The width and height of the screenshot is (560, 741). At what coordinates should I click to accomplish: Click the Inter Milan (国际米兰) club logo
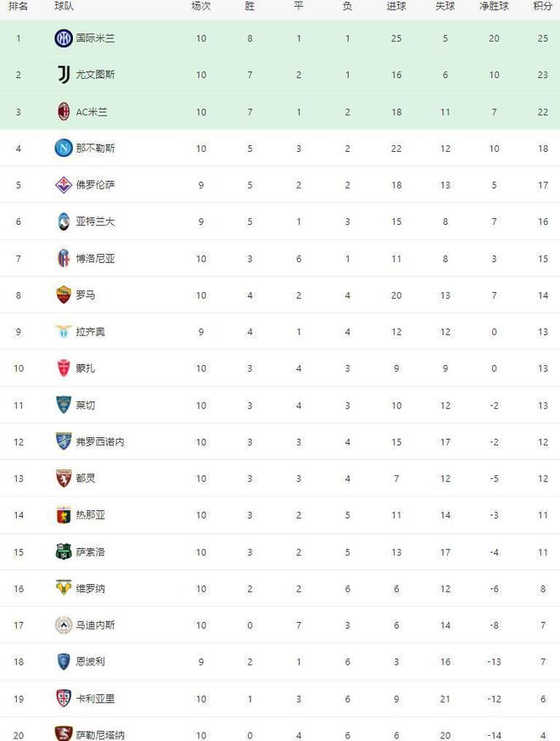point(64,38)
